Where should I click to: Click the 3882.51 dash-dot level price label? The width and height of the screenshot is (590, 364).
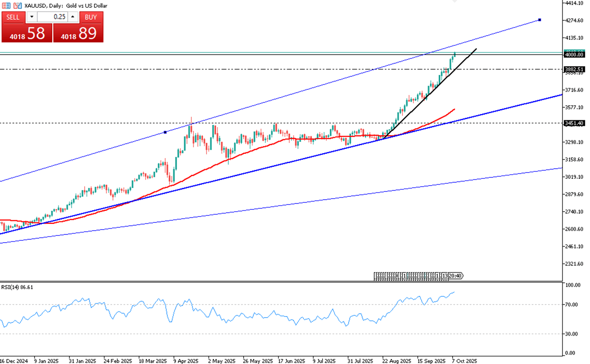[574, 69]
